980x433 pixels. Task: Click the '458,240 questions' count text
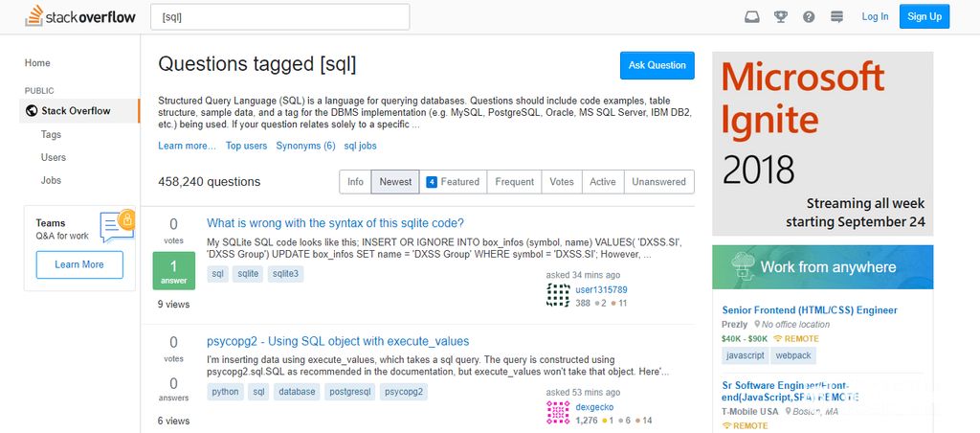[210, 182]
